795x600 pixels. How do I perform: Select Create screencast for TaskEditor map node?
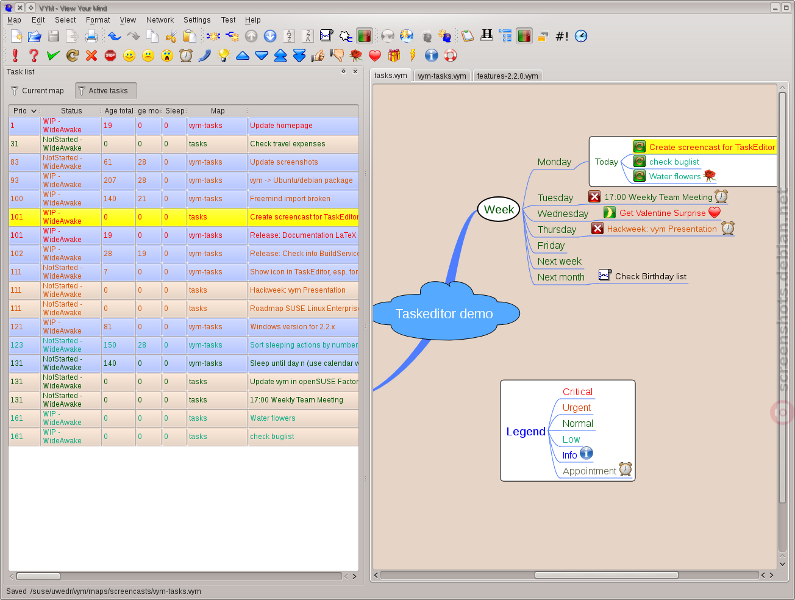712,147
